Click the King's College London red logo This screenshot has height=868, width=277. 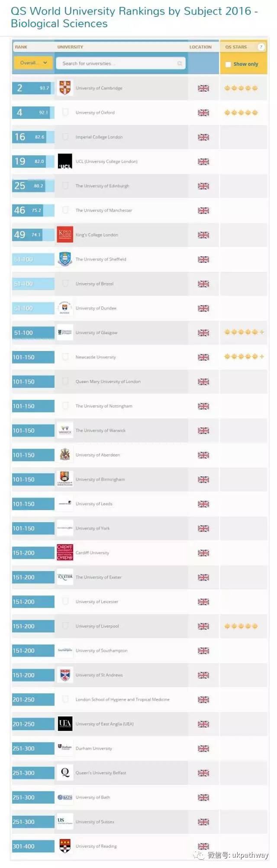(x=65, y=235)
